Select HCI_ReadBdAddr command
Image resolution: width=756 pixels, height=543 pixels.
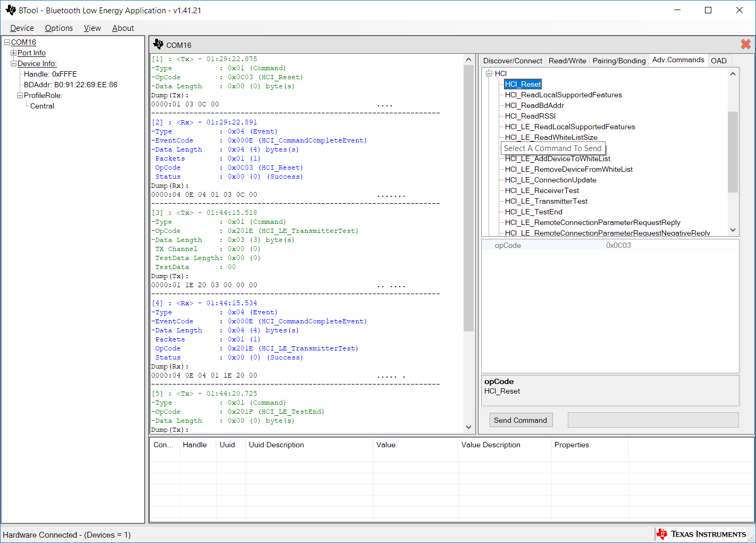click(534, 105)
